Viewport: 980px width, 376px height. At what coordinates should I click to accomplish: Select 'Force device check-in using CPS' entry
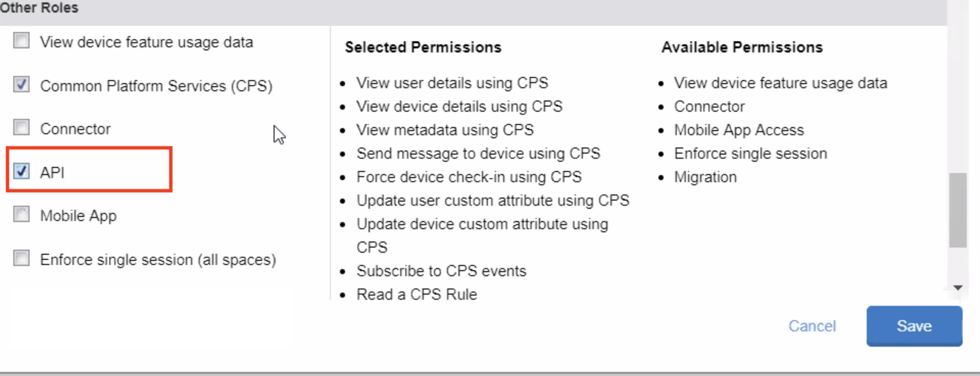click(x=469, y=177)
